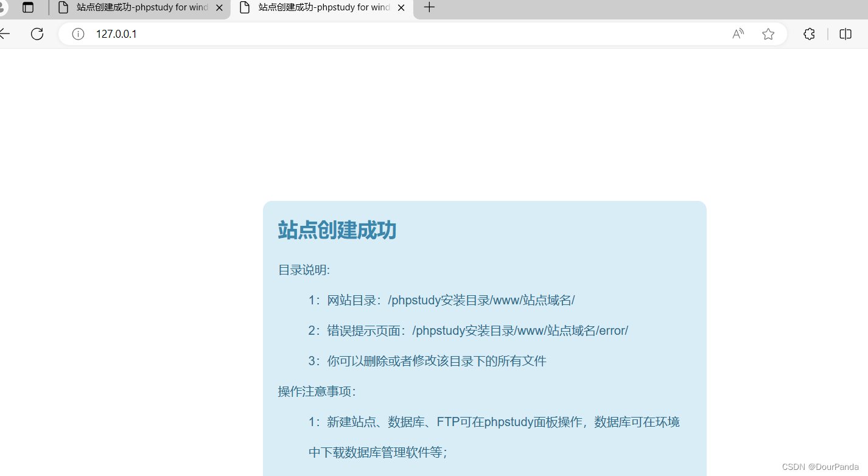The image size is (868, 476).
Task: Refresh the current page
Action: click(x=37, y=34)
